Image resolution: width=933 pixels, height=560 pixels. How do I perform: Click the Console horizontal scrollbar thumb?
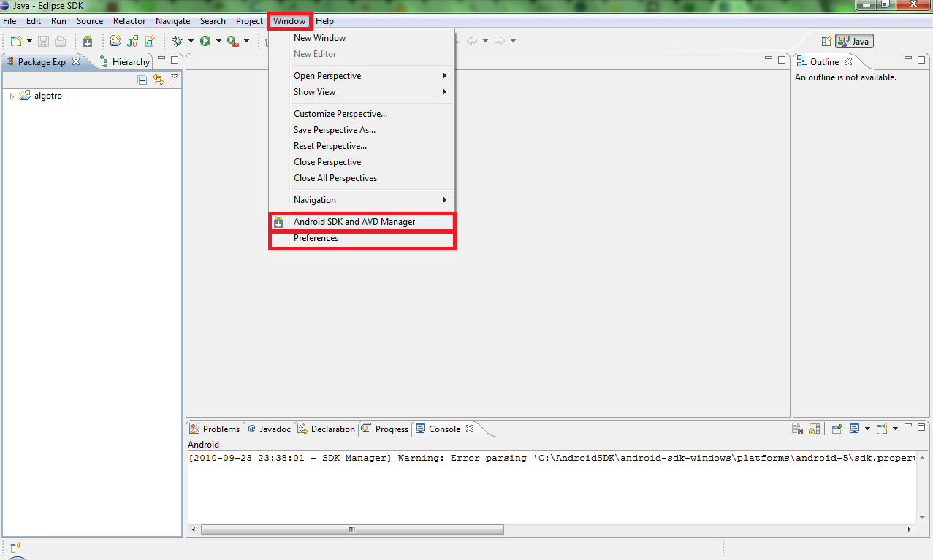(x=352, y=529)
